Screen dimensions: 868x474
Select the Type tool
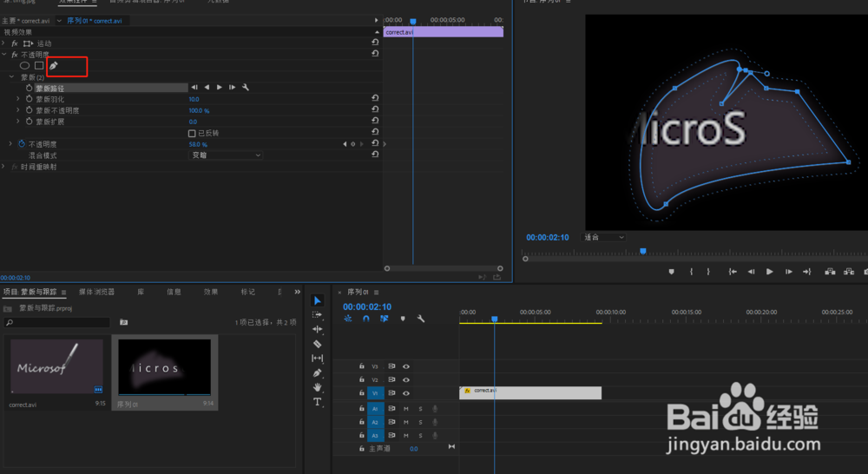click(317, 402)
